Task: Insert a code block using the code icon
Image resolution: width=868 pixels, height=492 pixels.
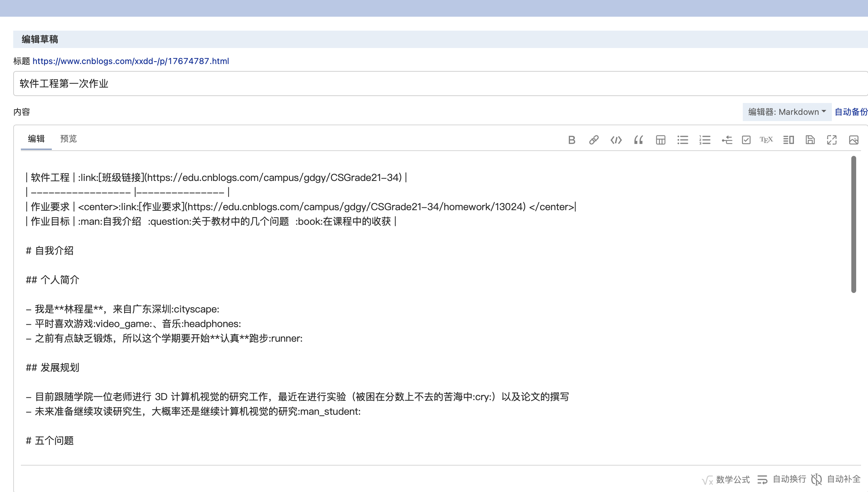Action: pyautogui.click(x=616, y=140)
